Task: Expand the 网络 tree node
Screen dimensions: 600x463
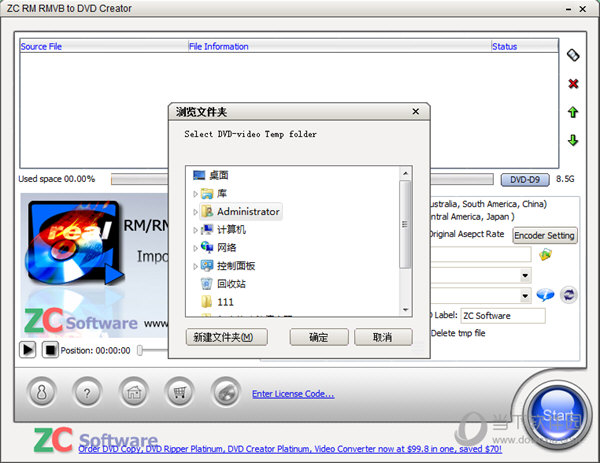Action: 195,248
